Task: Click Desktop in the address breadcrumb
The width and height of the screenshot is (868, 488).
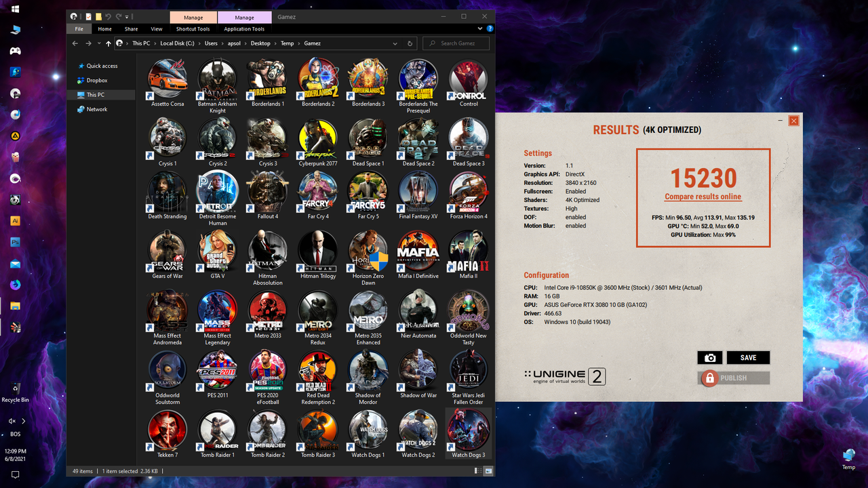Action: (x=260, y=43)
